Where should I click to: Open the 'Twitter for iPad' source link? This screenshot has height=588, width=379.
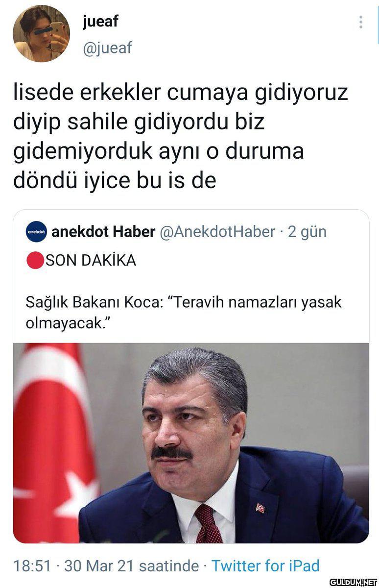[x=265, y=566]
